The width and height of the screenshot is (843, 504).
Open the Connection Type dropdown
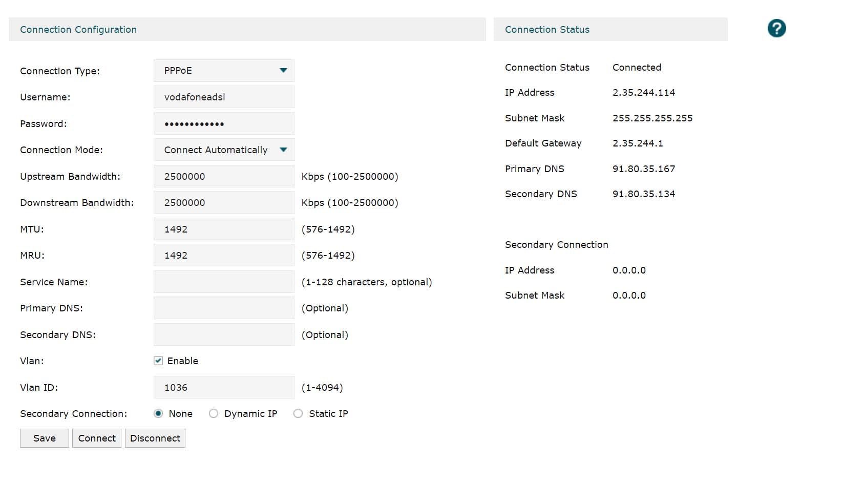pyautogui.click(x=224, y=71)
